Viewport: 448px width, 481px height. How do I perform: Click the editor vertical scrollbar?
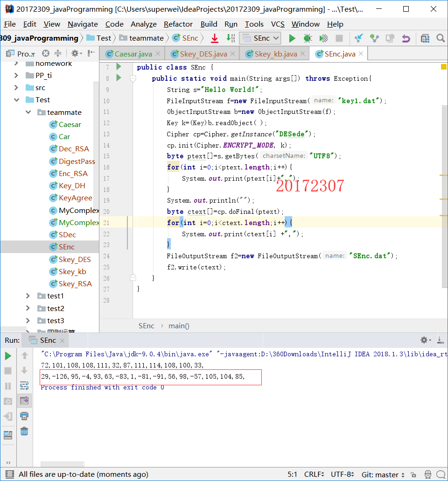pos(445,196)
